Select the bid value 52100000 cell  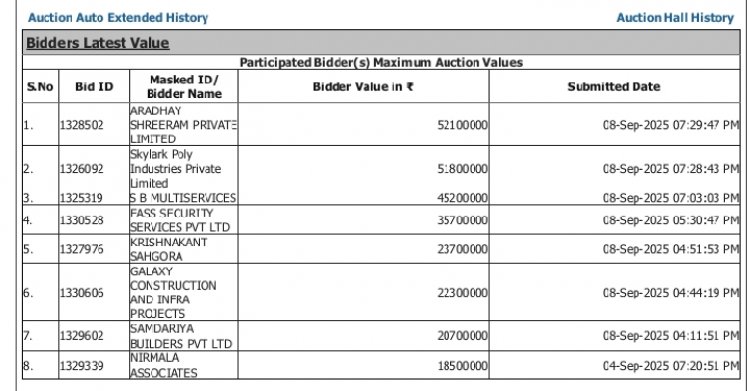point(364,125)
